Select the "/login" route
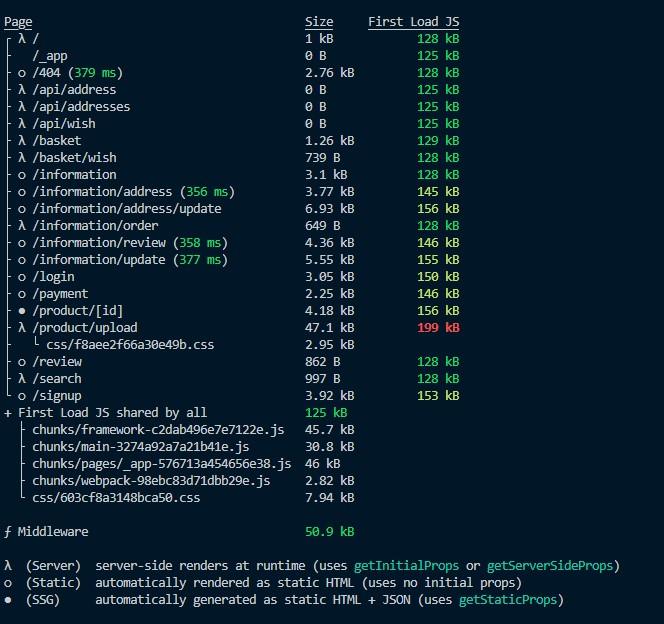This screenshot has width=664, height=624. coord(53,277)
